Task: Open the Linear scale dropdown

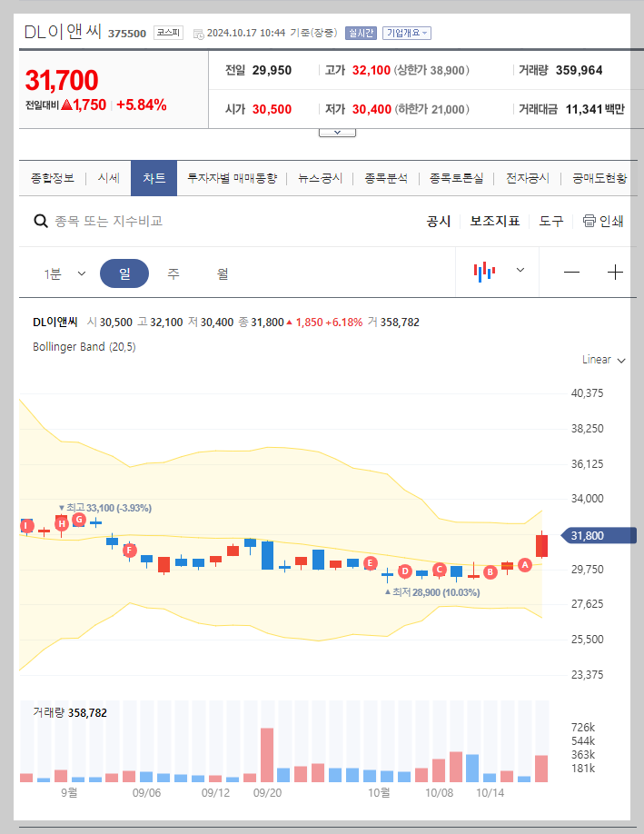Action: pyautogui.click(x=602, y=360)
